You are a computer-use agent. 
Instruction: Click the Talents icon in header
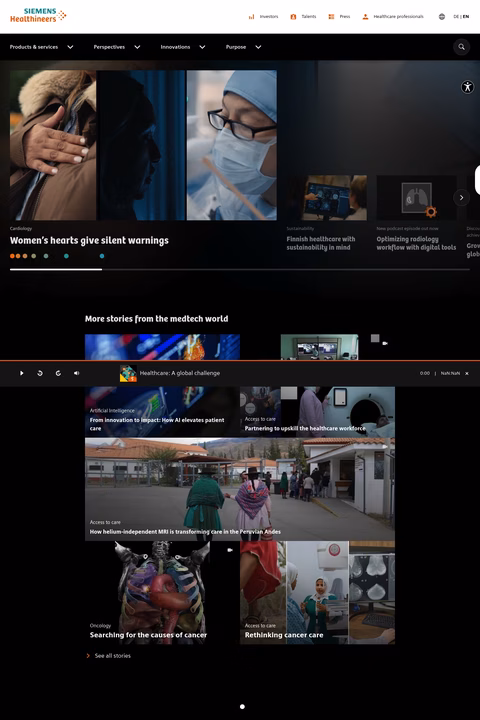point(293,17)
